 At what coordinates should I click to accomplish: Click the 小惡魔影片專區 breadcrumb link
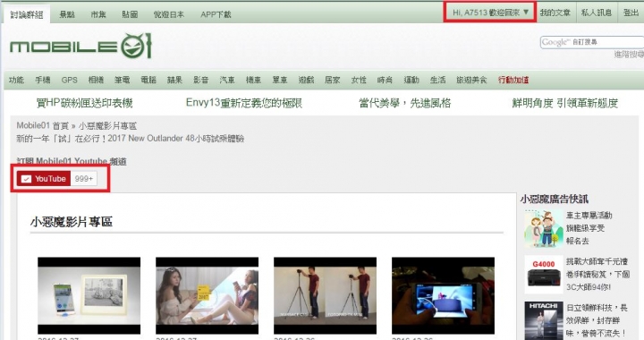click(x=107, y=125)
